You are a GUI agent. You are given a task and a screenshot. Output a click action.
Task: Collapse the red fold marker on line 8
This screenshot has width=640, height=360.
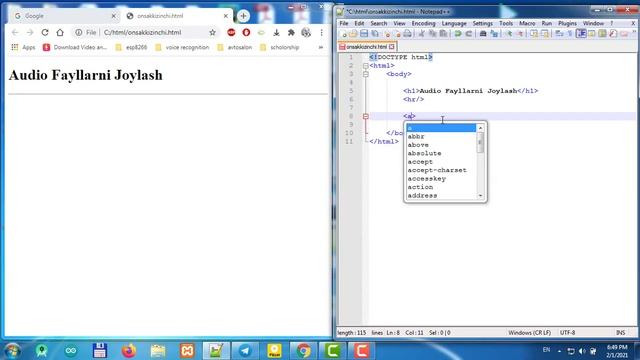coord(366,116)
